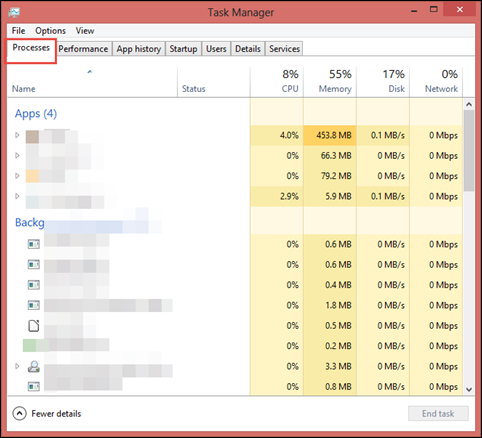Screen dimensions: 482x438
Task: Expand the app using 66.3 MB memory
Action: tap(17, 155)
